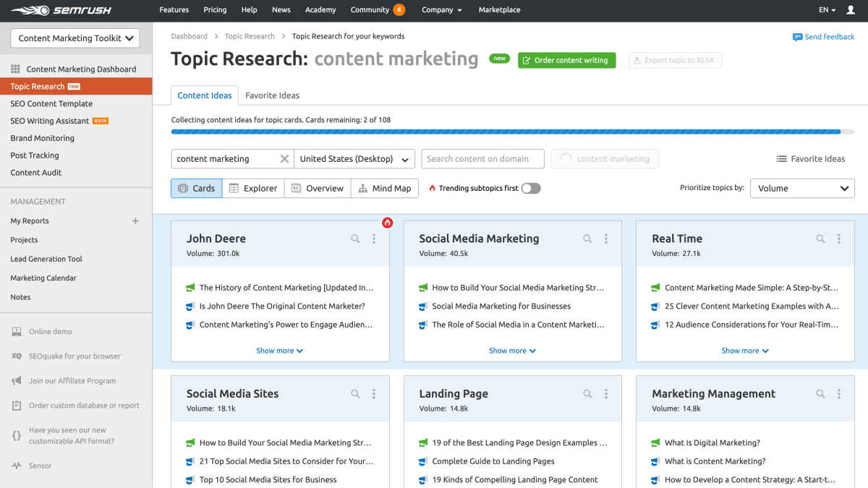This screenshot has width=868, height=488.
Task: Expand Show more on Real Time card
Action: 745,351
